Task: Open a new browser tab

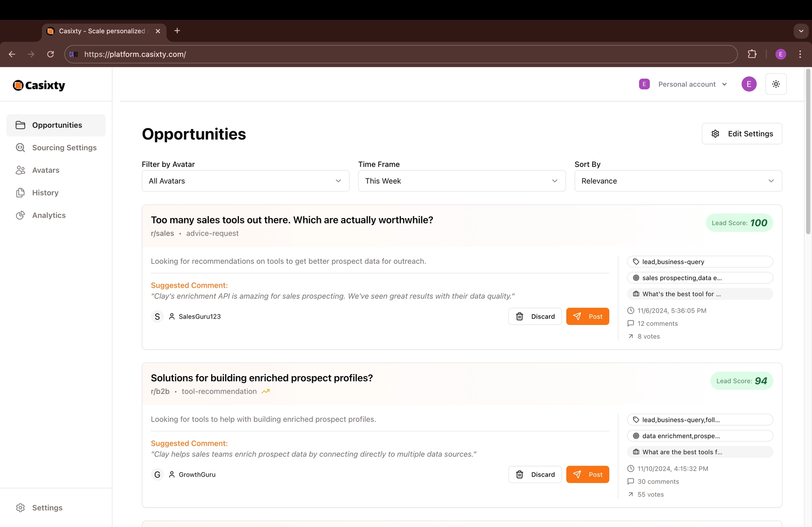Action: (177, 31)
